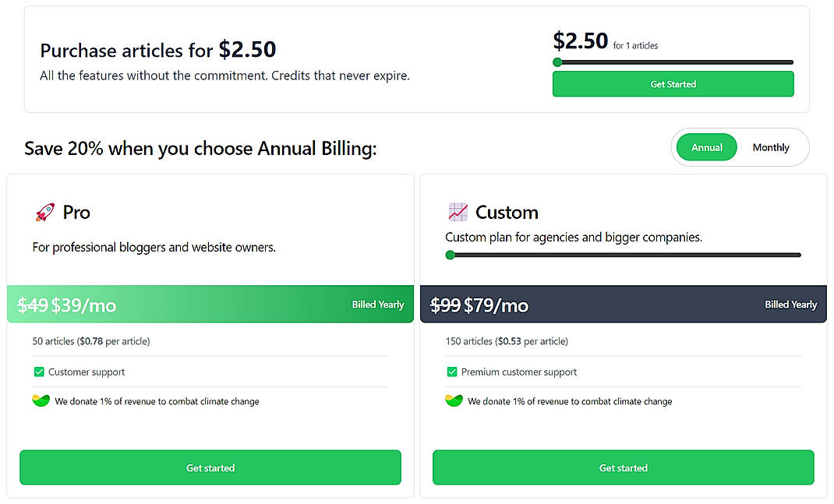The image size is (834, 504).
Task: Switch billing to Monthly
Action: click(x=770, y=146)
